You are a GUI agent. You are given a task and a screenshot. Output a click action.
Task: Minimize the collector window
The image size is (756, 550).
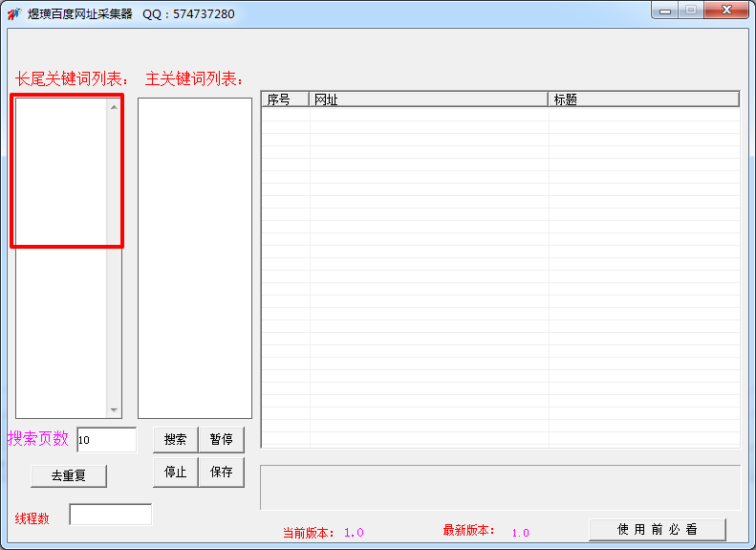tap(665, 11)
